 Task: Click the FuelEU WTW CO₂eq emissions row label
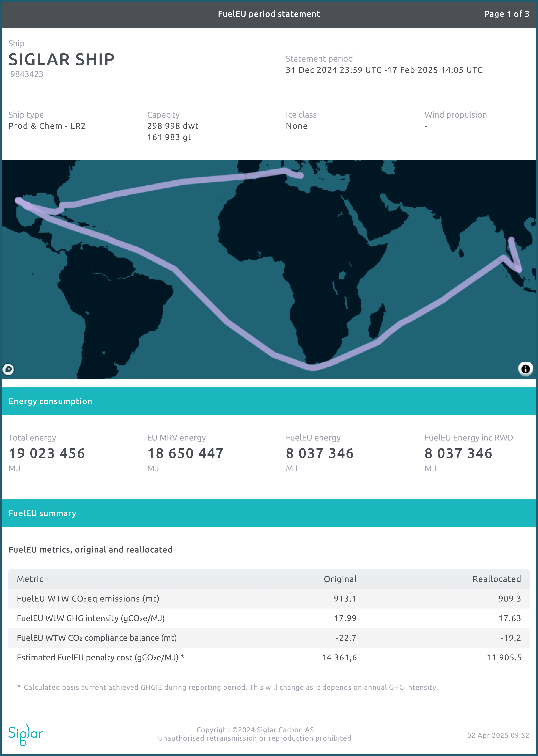[x=88, y=598]
